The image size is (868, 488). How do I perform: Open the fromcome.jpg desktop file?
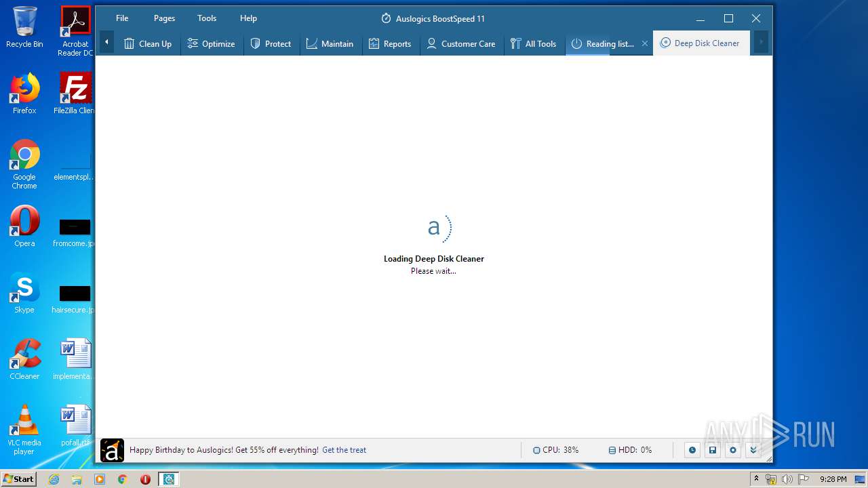(75, 232)
